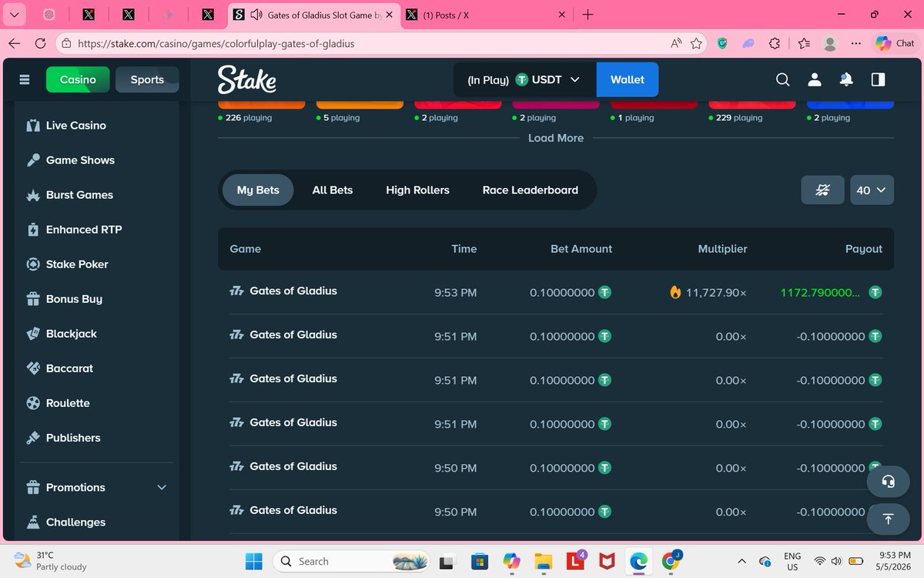The width and height of the screenshot is (924, 578).
Task: Expand the Promotions sidebar section
Action: click(x=97, y=487)
